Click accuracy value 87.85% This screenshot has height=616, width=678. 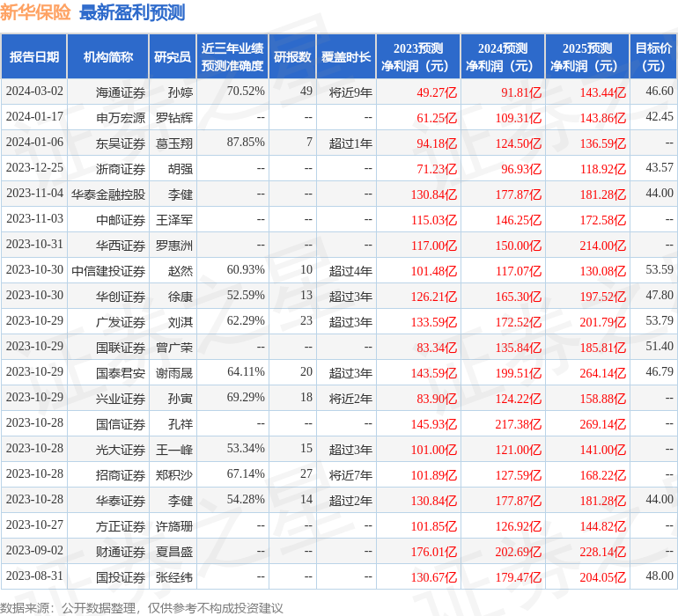point(246,143)
